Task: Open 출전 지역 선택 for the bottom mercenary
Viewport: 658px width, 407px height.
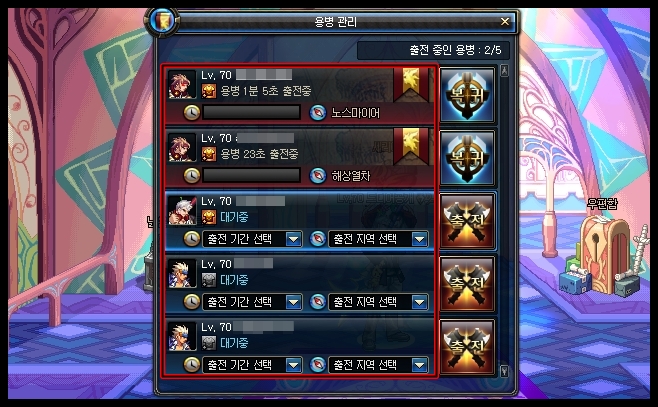Action: coord(378,365)
